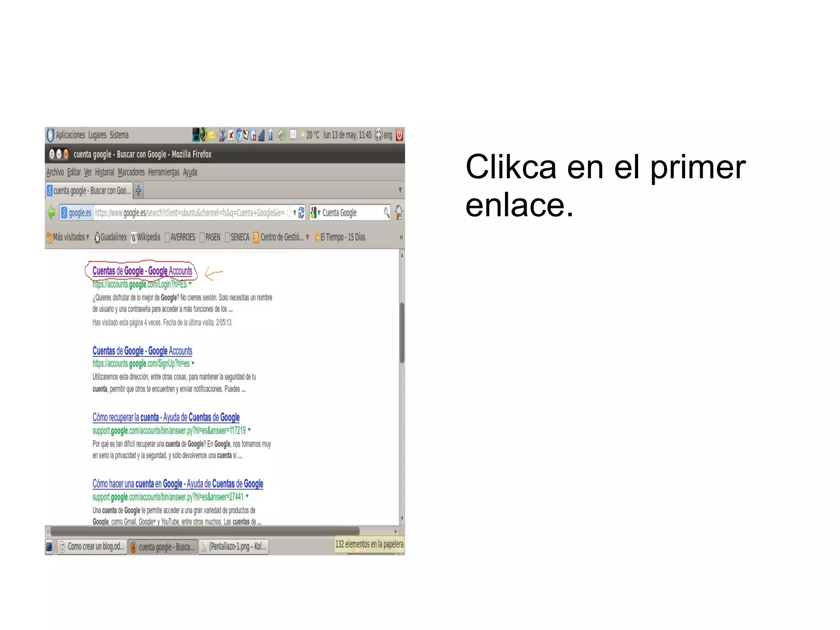This screenshot has height=630, width=840.
Task: Click the magnifier in the search box
Action: coord(386,212)
